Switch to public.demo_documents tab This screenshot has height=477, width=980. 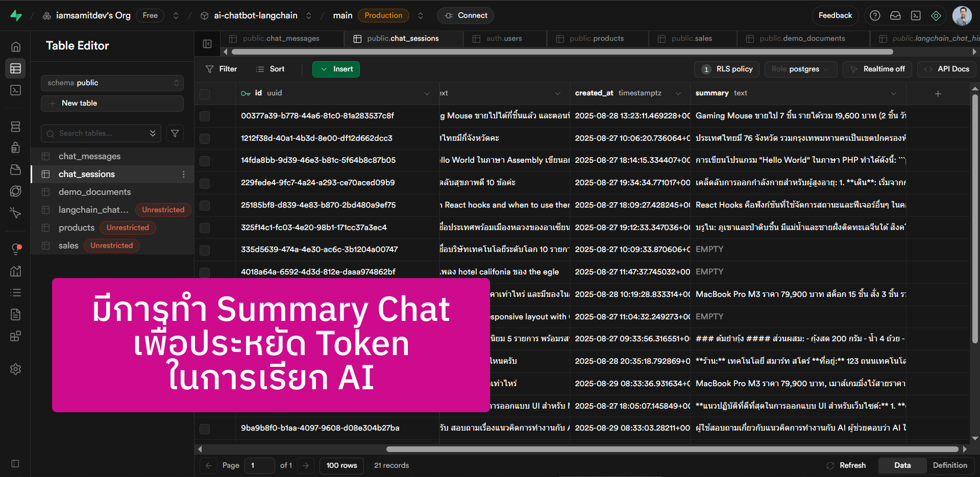click(x=802, y=39)
